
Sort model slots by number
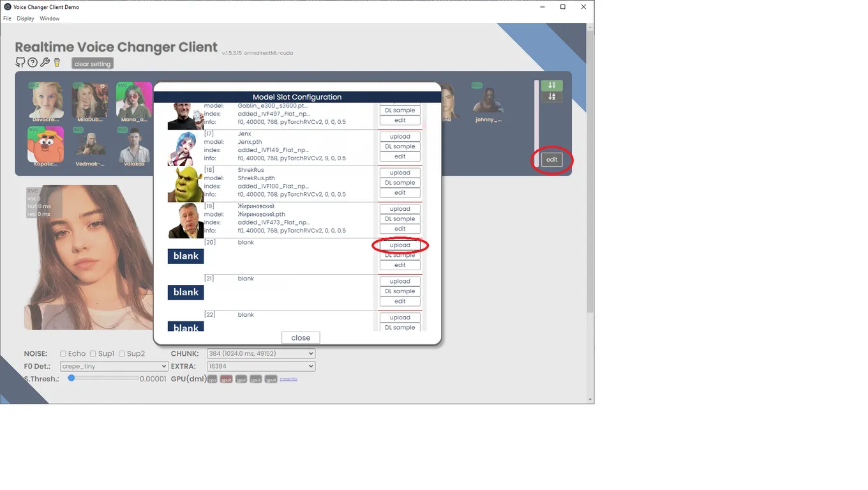[552, 85]
